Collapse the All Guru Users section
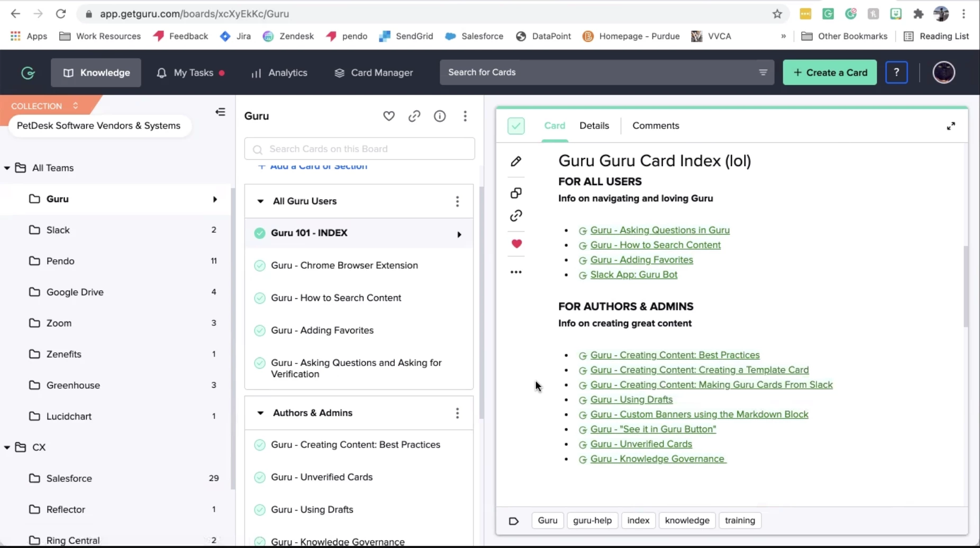 (x=260, y=201)
